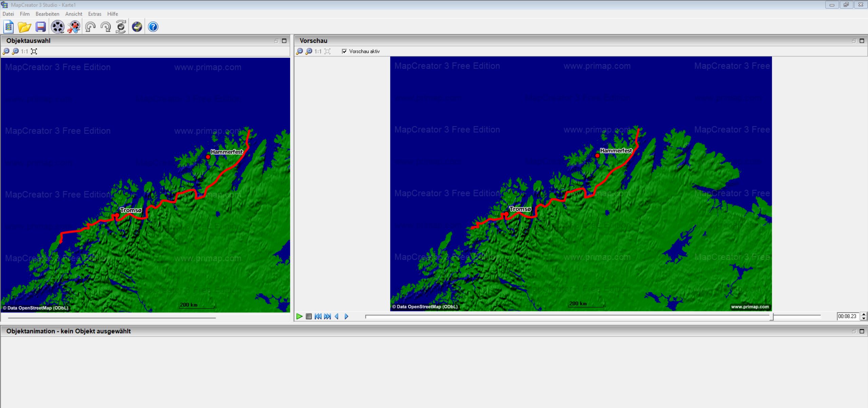The image size is (868, 408).
Task: Open the Film menu
Action: click(x=24, y=14)
